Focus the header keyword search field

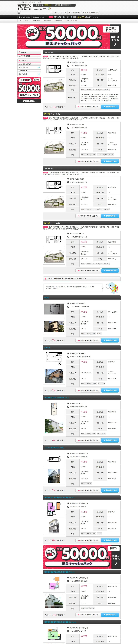[36, 13]
